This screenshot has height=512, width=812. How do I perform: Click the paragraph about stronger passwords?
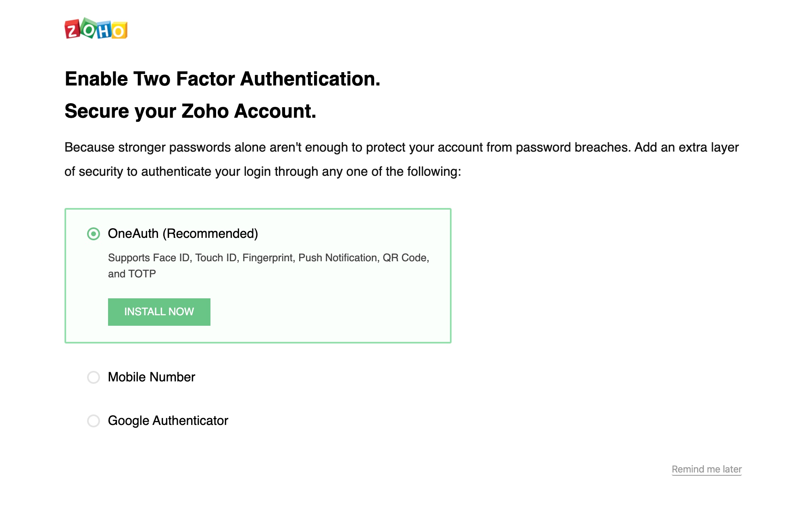[402, 159]
